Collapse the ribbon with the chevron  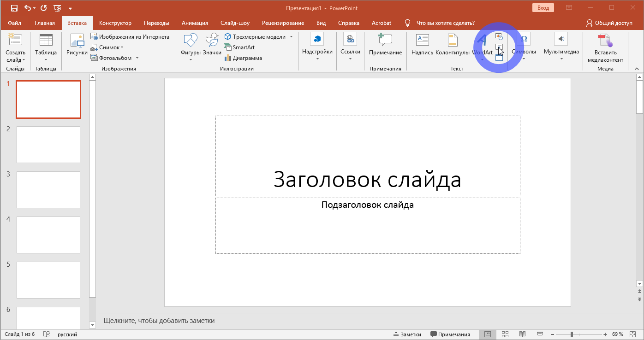pyautogui.click(x=637, y=68)
